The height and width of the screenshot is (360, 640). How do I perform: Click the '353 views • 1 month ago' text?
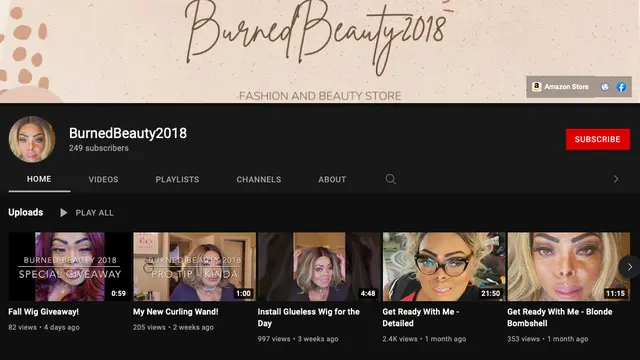tap(548, 339)
